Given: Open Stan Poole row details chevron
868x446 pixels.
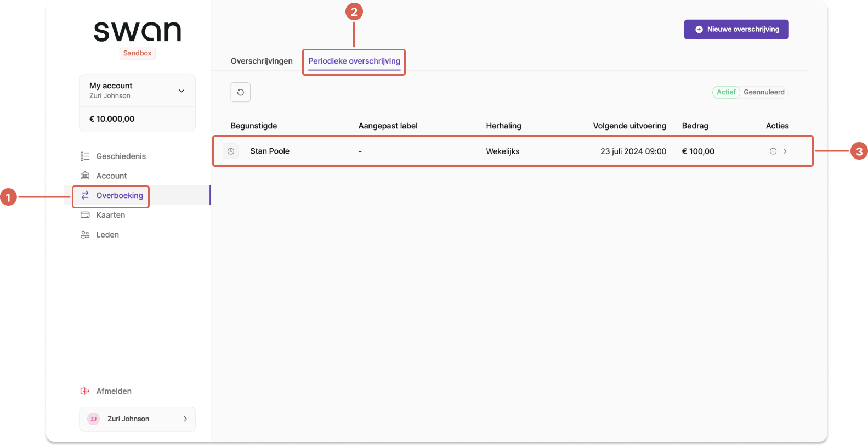Looking at the screenshot, I should (x=785, y=151).
